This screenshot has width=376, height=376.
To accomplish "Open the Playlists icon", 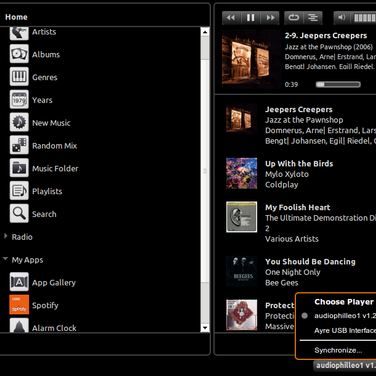I will 19,191.
